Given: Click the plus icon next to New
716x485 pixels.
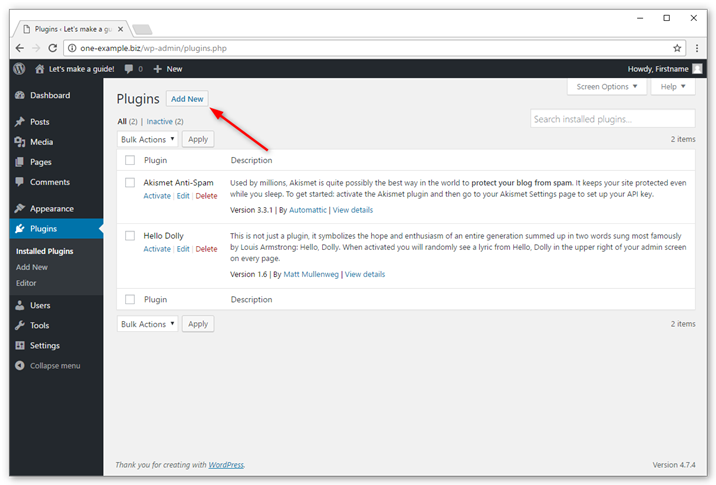Looking at the screenshot, I should click(x=158, y=69).
